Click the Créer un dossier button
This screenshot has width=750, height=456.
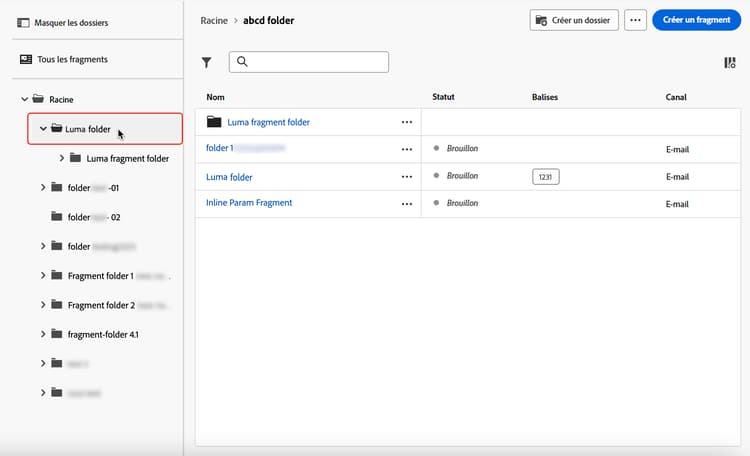pos(574,20)
